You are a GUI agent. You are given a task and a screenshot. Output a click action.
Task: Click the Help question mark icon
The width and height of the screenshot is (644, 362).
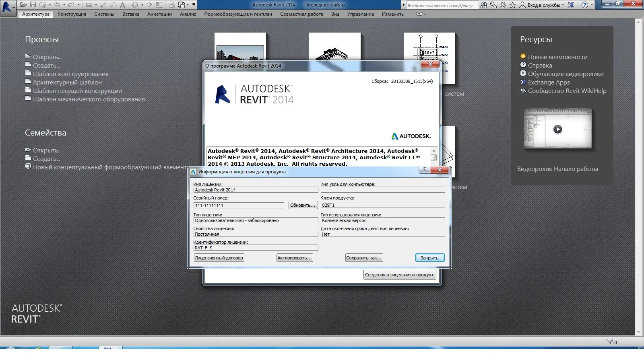(585, 5)
